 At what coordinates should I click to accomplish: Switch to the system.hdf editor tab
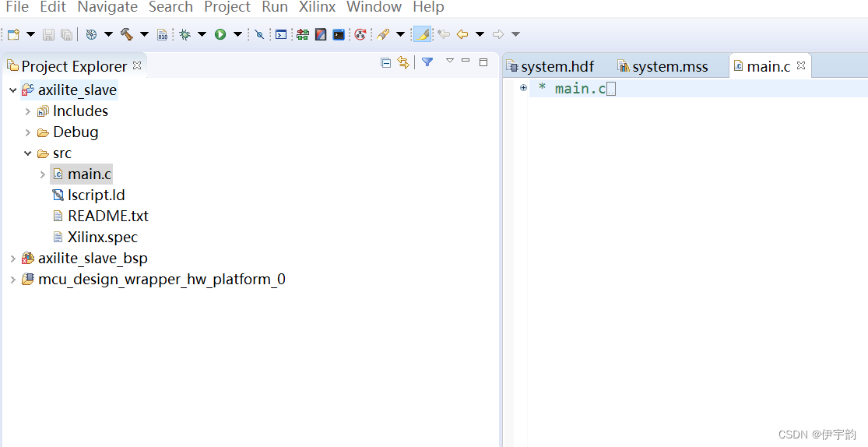click(557, 66)
